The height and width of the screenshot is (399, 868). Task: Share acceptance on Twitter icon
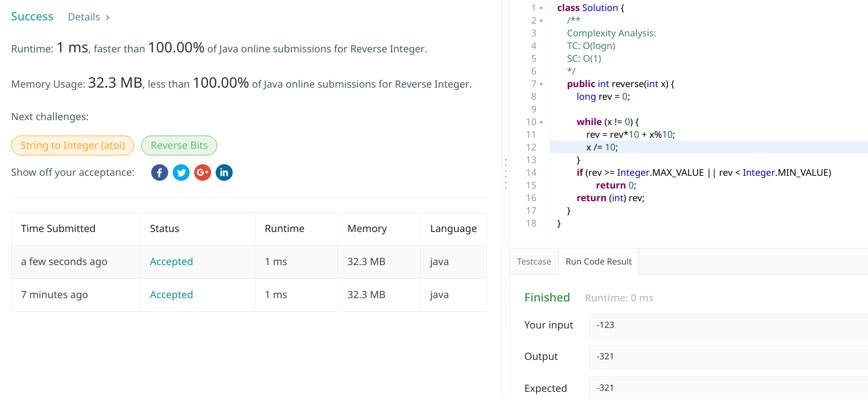(x=181, y=172)
